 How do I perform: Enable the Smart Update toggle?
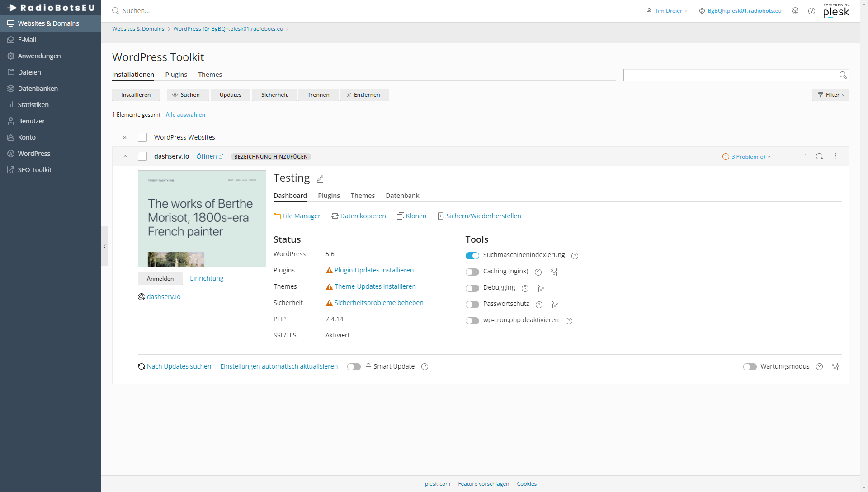click(354, 367)
